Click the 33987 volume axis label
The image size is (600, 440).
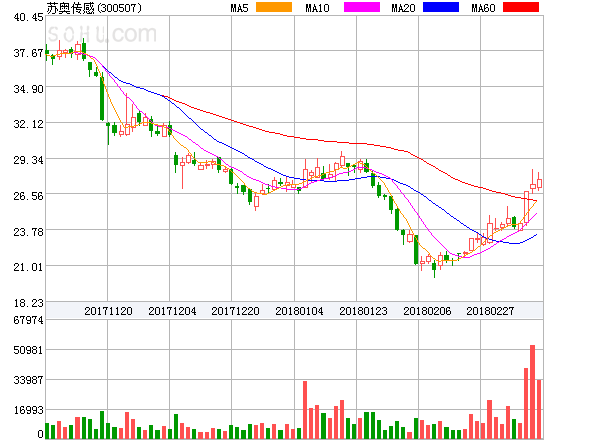coord(28,380)
